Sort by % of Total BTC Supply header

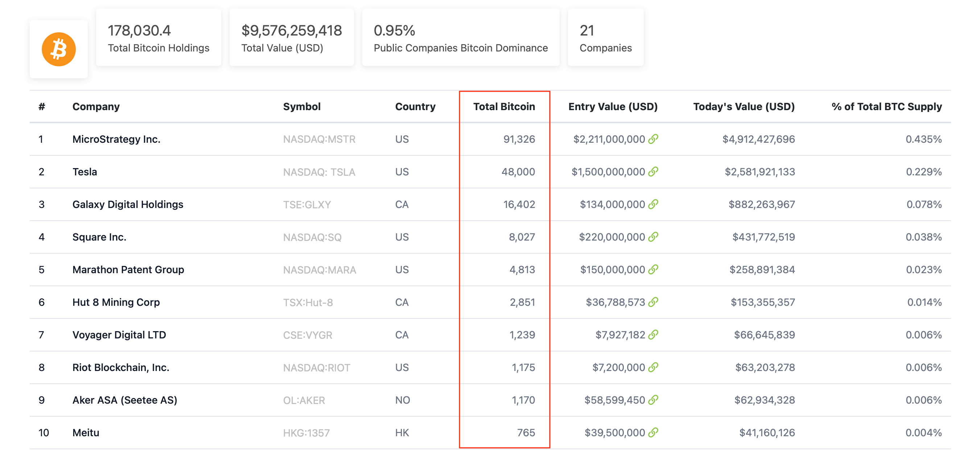pos(887,107)
